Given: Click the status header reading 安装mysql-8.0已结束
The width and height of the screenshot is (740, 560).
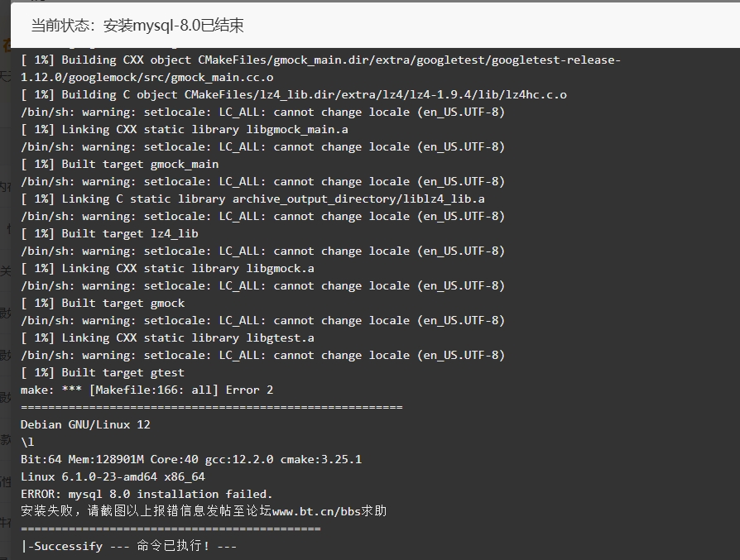Looking at the screenshot, I should [x=137, y=26].
